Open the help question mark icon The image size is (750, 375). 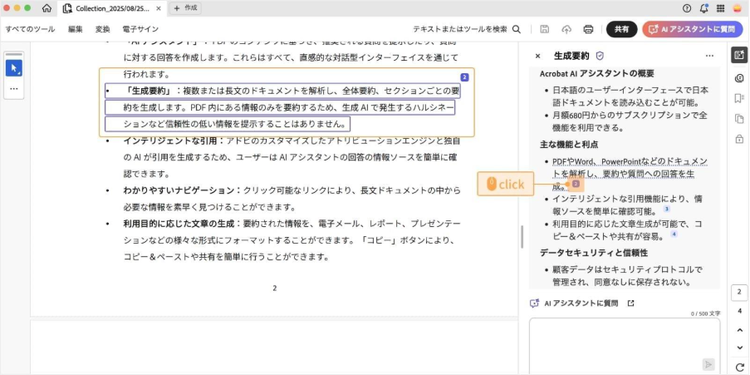pyautogui.click(x=687, y=8)
